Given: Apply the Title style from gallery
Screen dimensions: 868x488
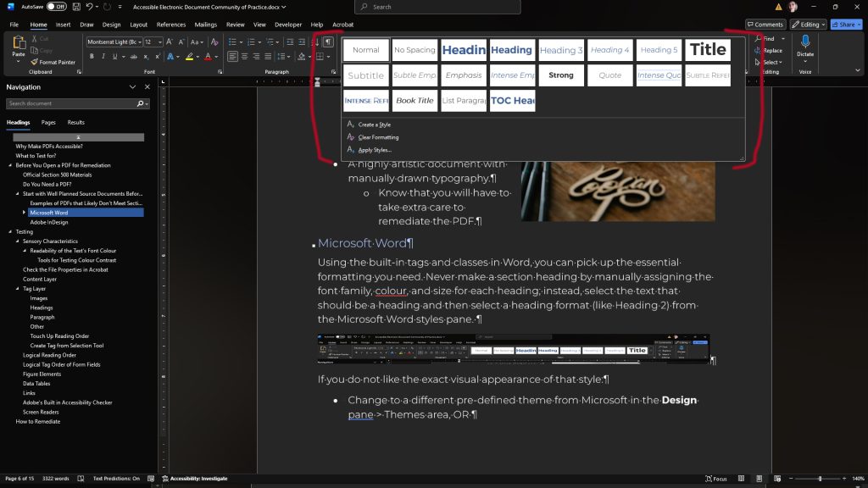Looking at the screenshot, I should tap(708, 50).
